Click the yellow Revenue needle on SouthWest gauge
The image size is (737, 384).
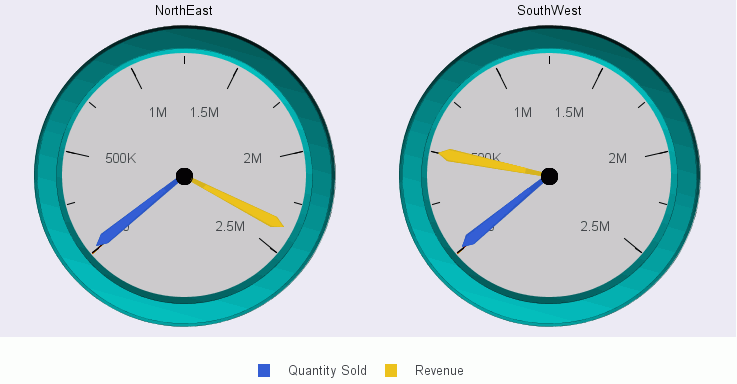coord(491,162)
